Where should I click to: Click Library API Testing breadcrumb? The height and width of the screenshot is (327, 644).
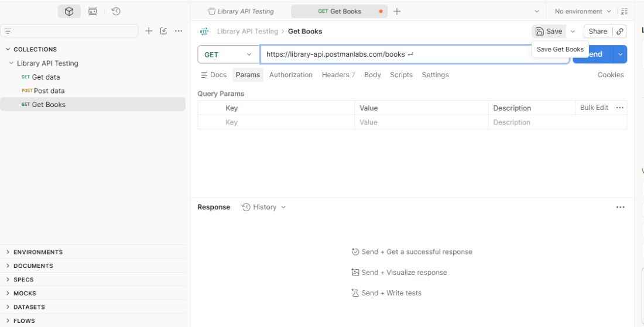point(247,31)
